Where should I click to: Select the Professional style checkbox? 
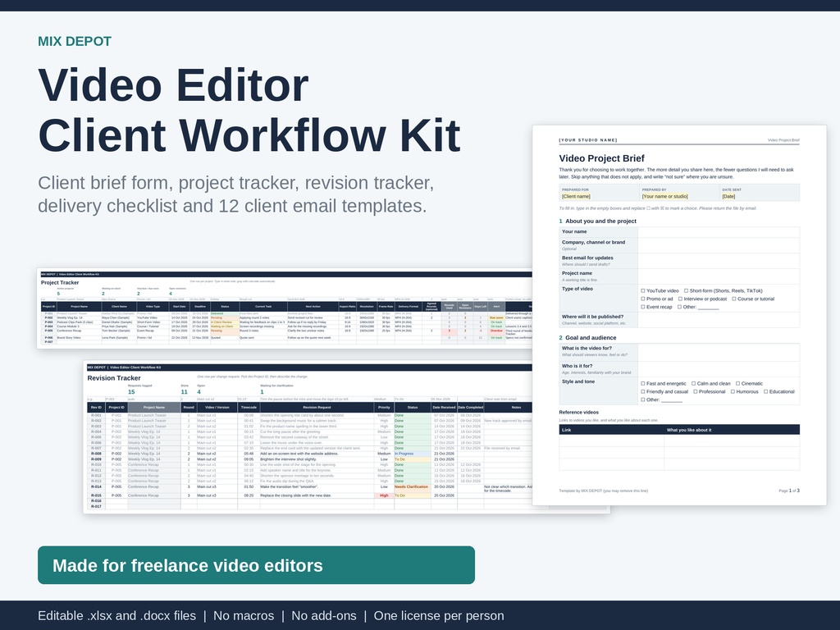pyautogui.click(x=696, y=391)
